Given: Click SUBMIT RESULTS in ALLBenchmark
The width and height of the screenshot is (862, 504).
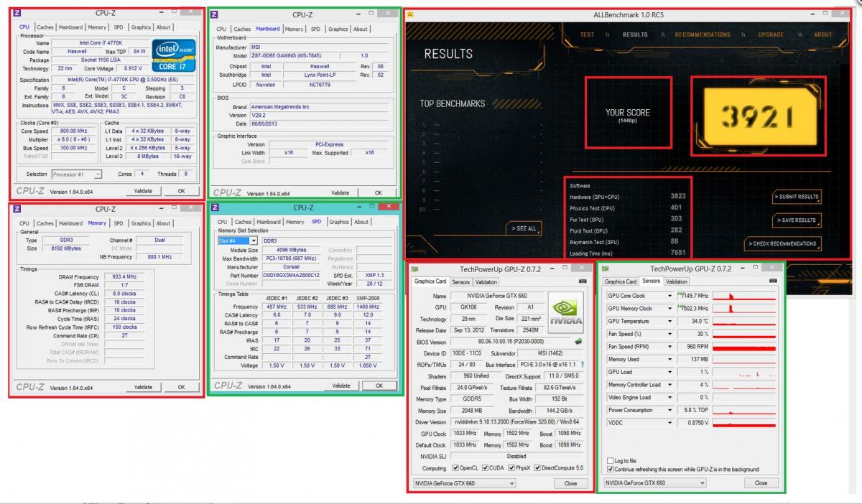Looking at the screenshot, I should 797,196.
